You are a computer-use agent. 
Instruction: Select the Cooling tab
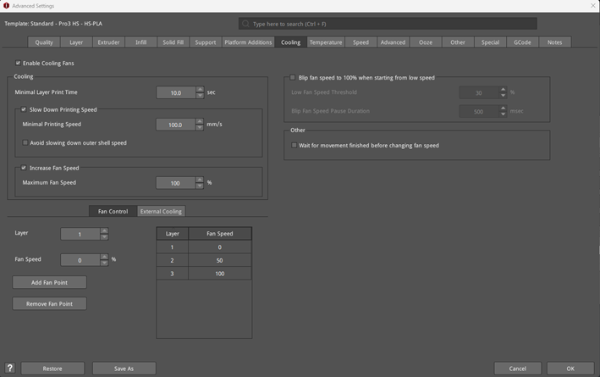[291, 42]
